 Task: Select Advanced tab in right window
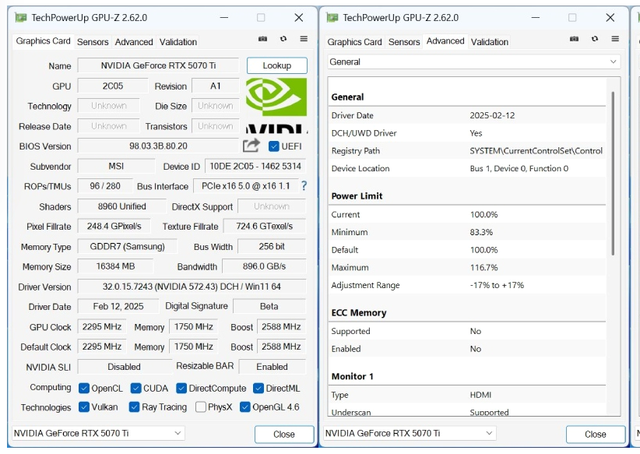click(445, 41)
